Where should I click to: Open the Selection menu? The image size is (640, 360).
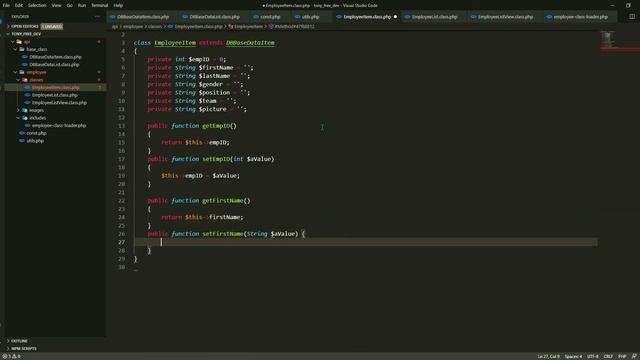click(37, 5)
